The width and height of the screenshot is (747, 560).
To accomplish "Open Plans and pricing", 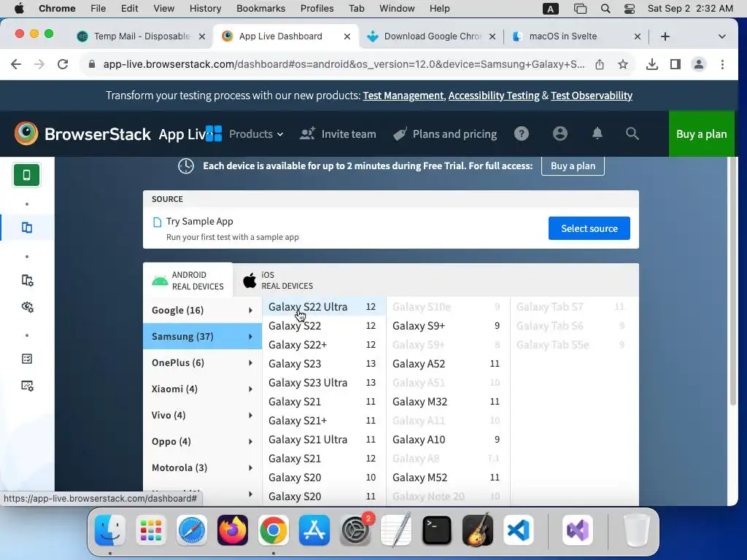I will tap(445, 134).
